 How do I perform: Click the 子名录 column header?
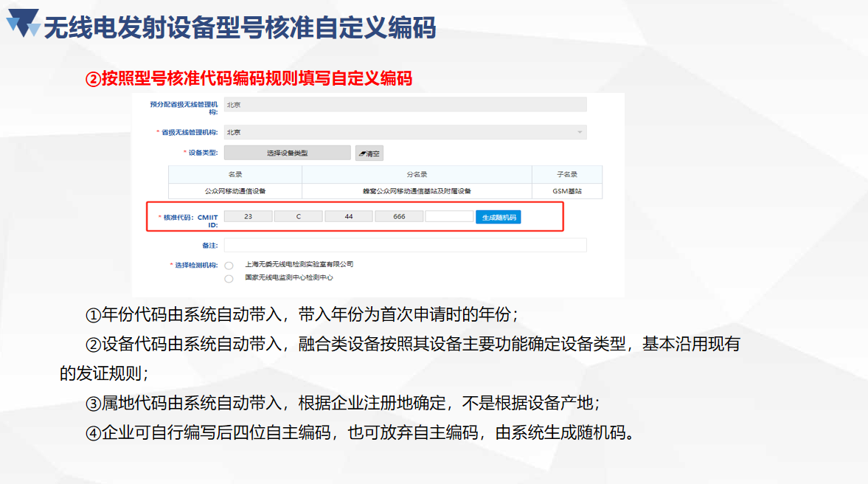(x=566, y=175)
